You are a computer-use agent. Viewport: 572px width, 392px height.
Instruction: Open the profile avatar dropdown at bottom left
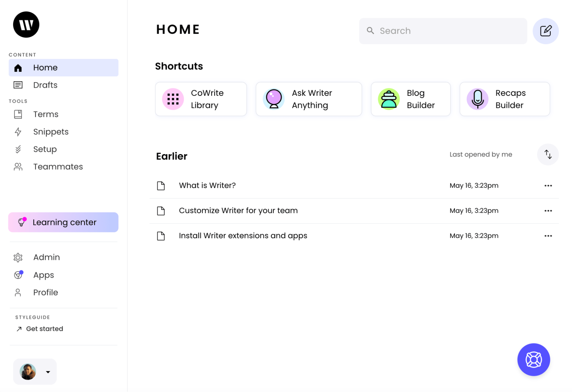(x=35, y=371)
